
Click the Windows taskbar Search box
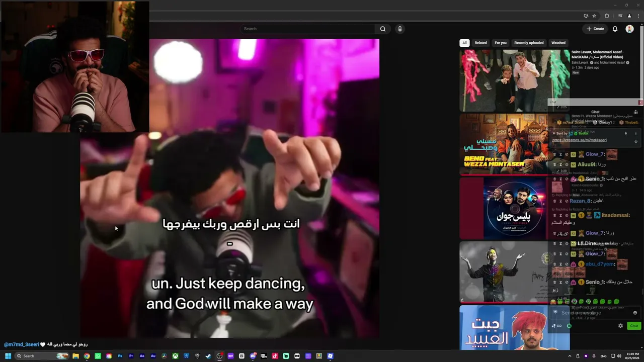point(41,356)
